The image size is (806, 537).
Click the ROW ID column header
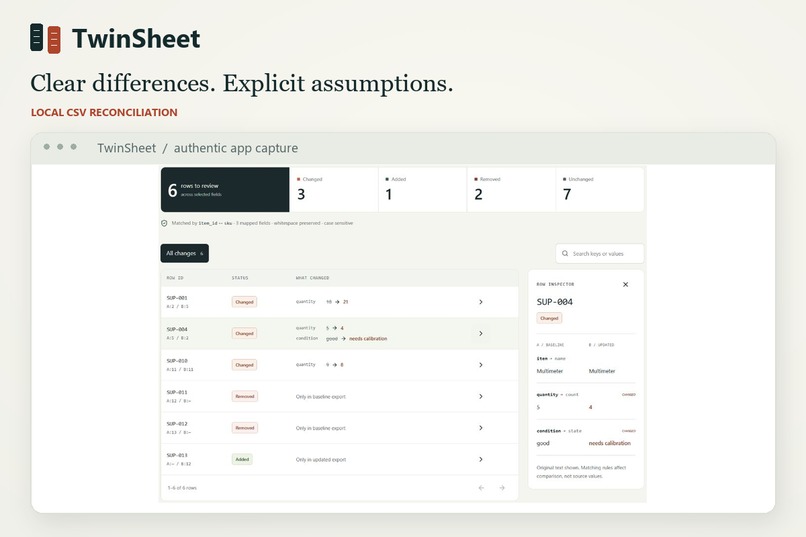pyautogui.click(x=175, y=278)
